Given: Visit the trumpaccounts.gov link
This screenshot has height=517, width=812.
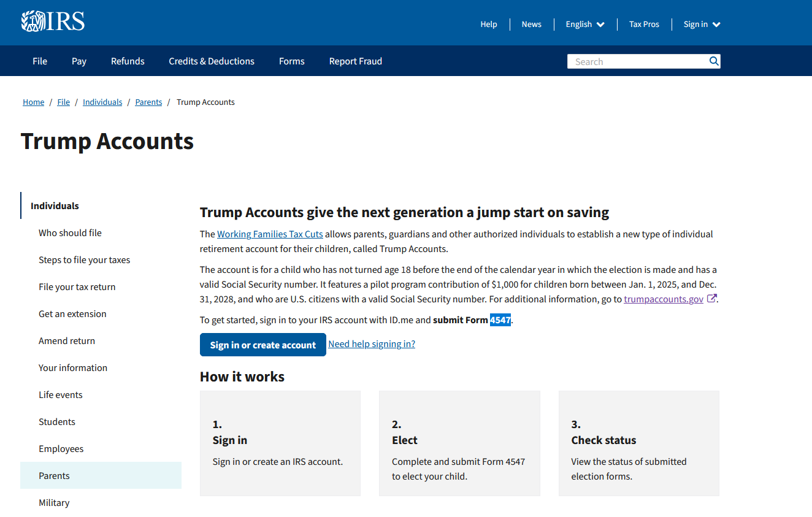Looking at the screenshot, I should tap(664, 299).
